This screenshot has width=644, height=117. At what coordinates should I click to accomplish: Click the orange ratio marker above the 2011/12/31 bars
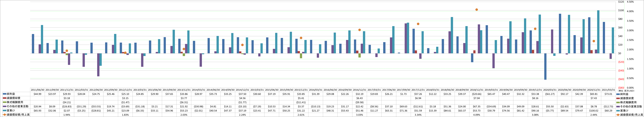(67, 51)
